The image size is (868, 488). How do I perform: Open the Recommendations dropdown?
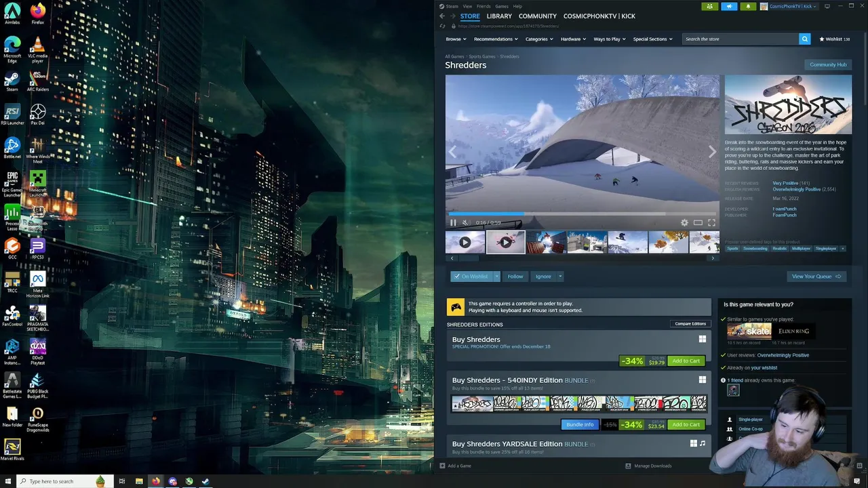496,39
